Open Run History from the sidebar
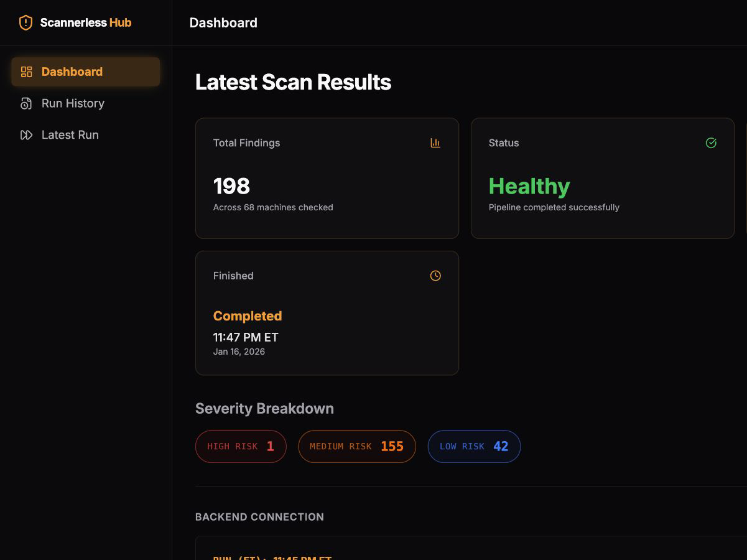747x560 pixels. click(86, 103)
